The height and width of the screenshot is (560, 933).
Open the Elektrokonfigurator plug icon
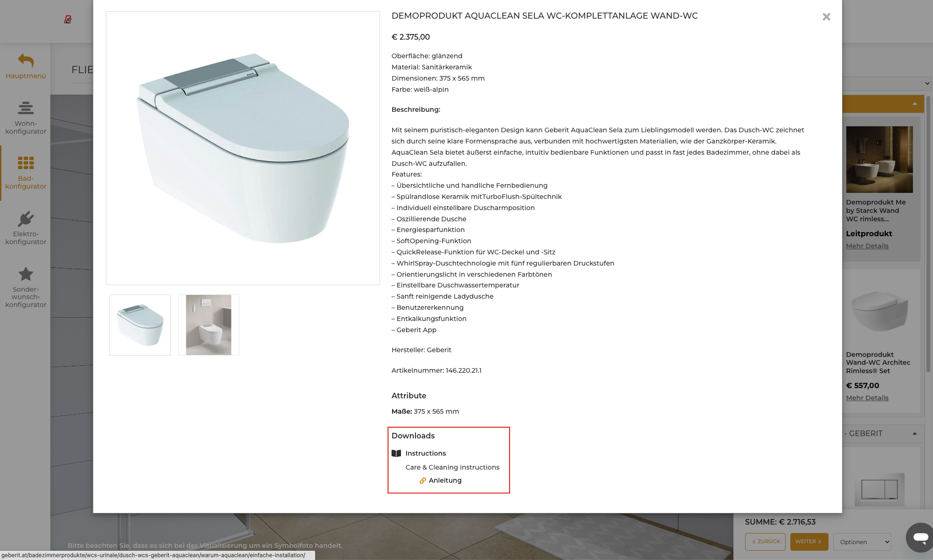click(26, 219)
